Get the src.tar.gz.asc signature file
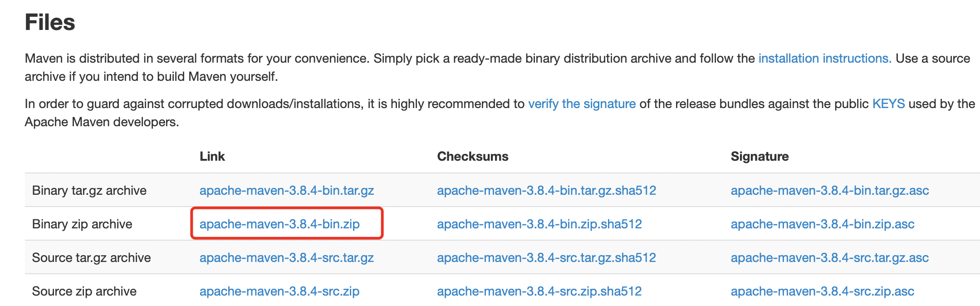The image size is (980, 306). [829, 258]
